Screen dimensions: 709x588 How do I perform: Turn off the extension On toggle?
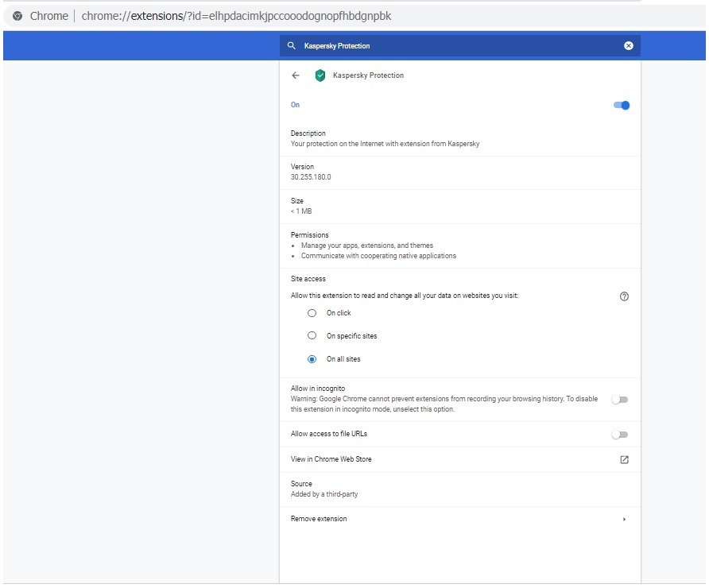(x=622, y=106)
